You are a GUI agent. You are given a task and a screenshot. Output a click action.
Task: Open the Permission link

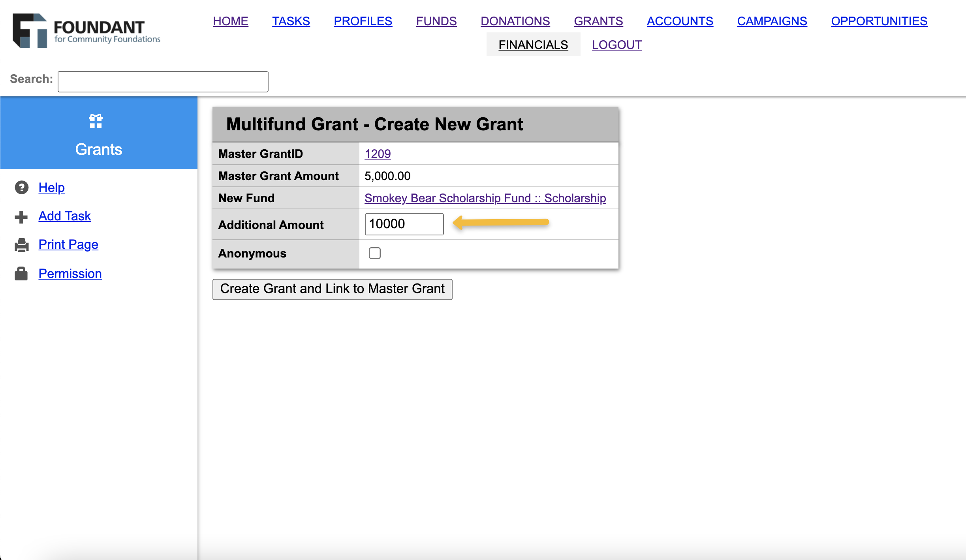click(x=70, y=274)
